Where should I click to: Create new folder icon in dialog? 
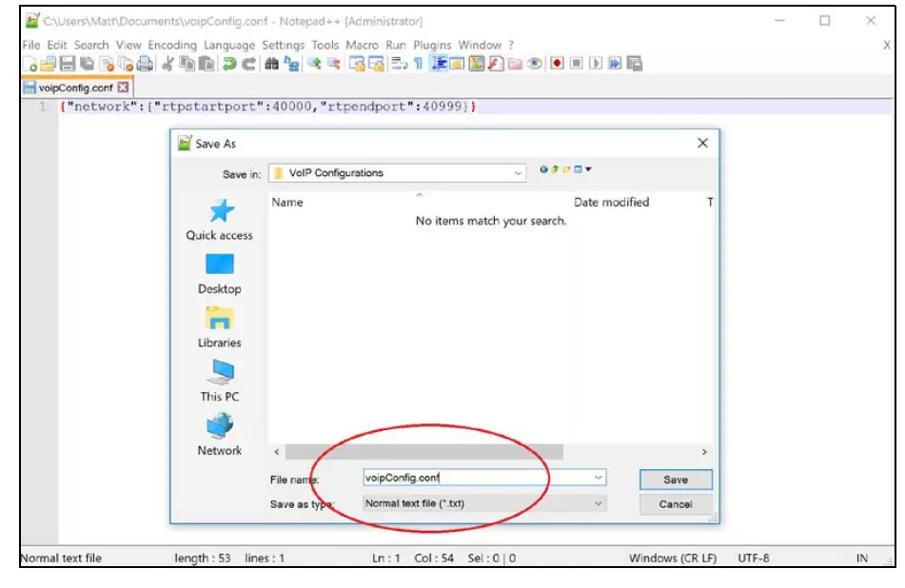click(566, 169)
